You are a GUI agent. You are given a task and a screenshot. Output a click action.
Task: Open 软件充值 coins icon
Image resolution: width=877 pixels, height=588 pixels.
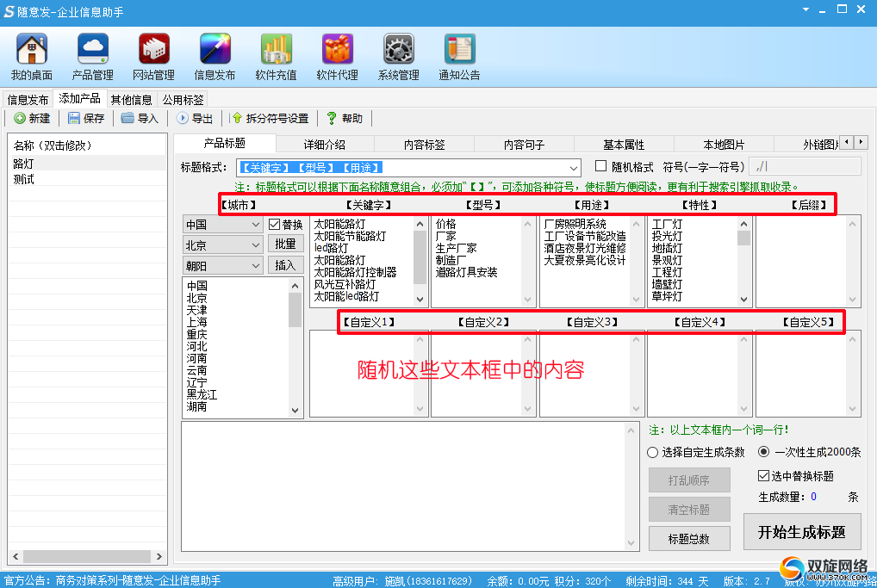click(276, 57)
